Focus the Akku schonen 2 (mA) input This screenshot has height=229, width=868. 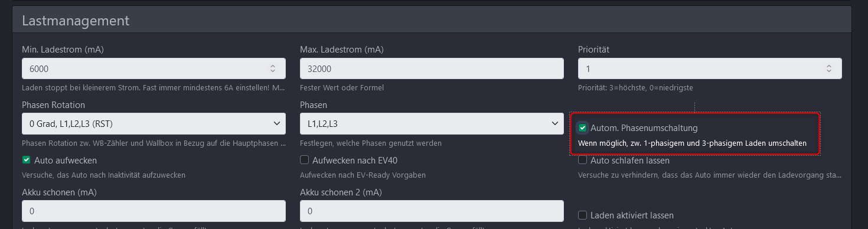pos(432,211)
